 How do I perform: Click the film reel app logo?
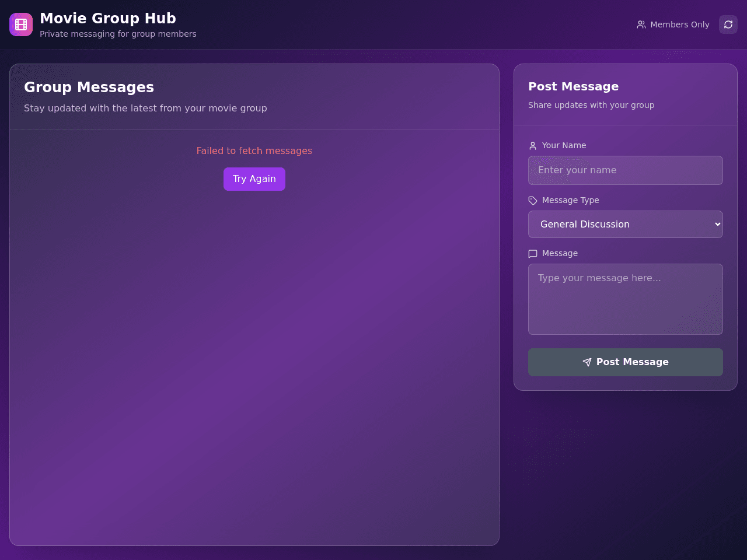[x=21, y=24]
